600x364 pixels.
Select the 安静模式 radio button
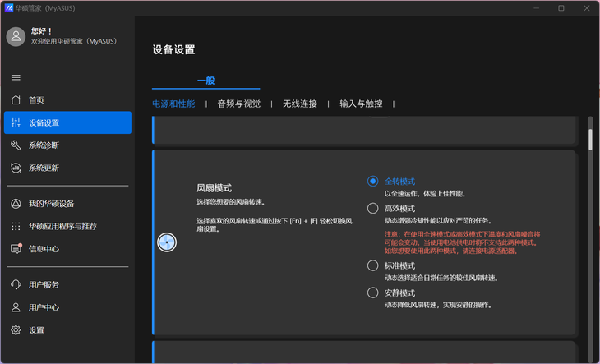point(372,293)
